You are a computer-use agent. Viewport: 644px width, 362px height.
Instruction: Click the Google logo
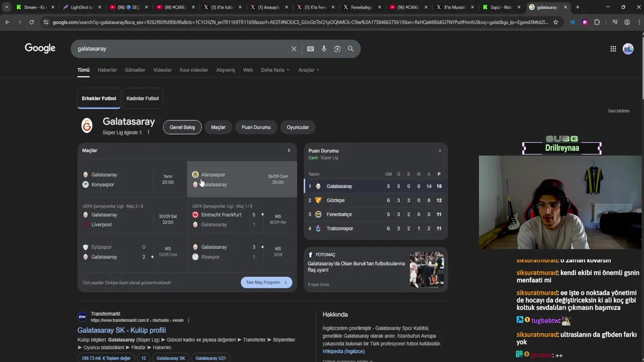tap(40, 48)
